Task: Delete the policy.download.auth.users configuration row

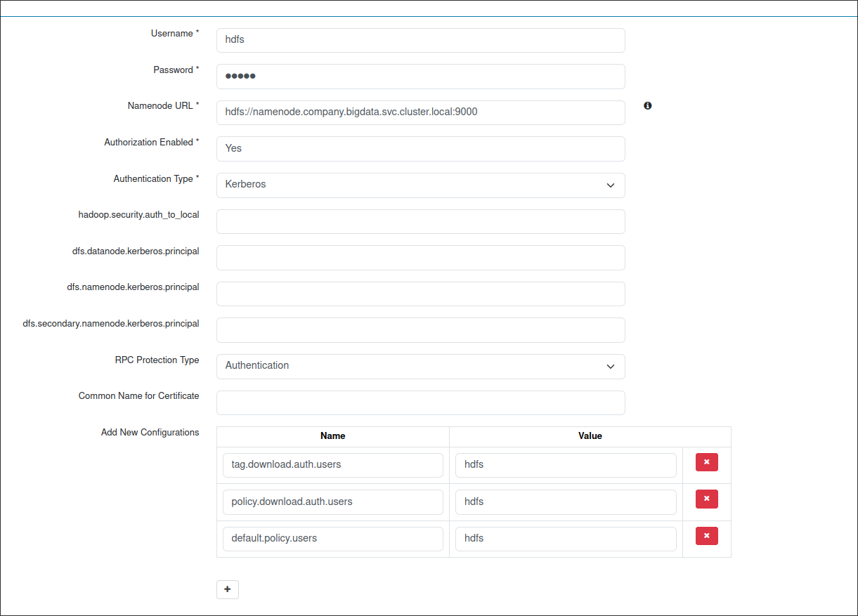Action: 706,499
